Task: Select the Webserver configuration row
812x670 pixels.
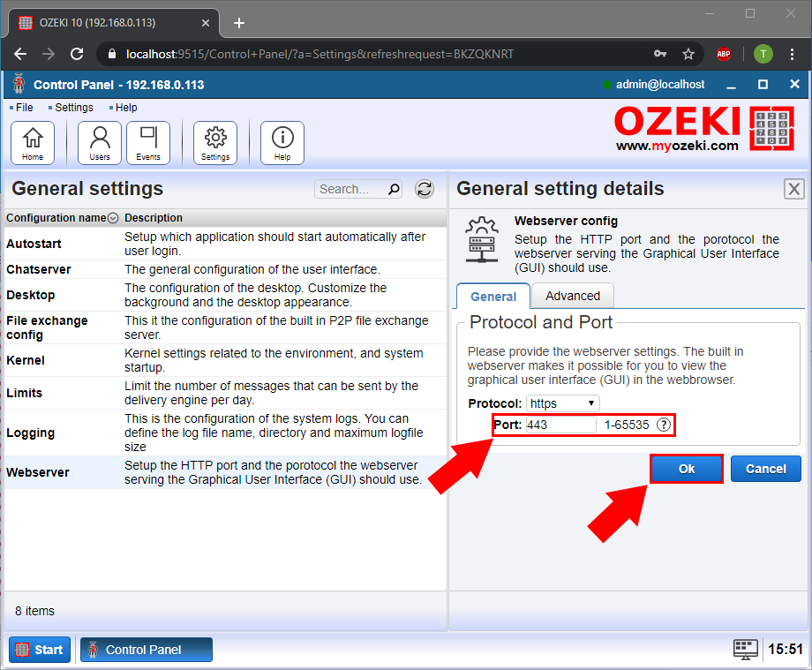Action: point(225,472)
